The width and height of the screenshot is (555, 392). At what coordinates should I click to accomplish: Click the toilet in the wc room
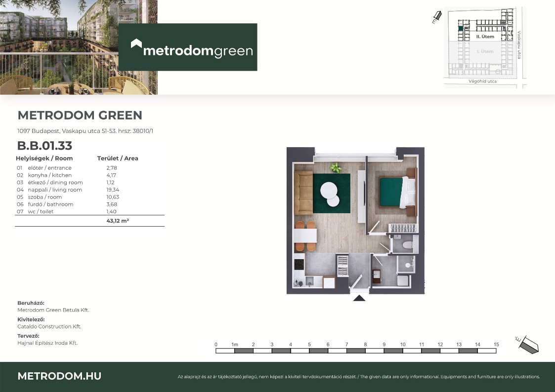pos(407,245)
